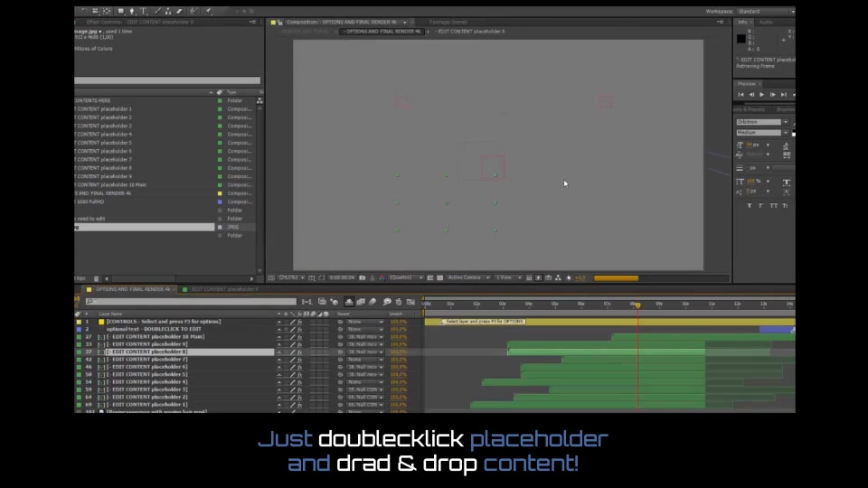Step to next frame in Preview panel
The width and height of the screenshot is (868, 488).
coord(773,95)
